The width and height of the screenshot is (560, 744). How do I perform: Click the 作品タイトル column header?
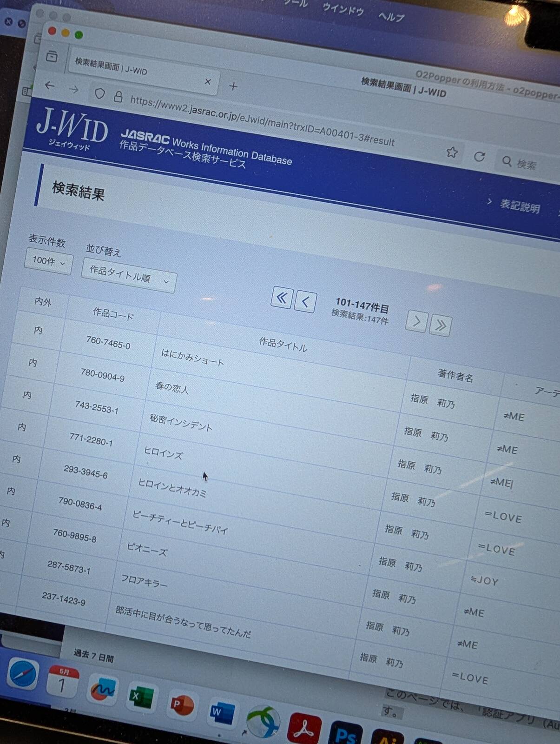[283, 345]
